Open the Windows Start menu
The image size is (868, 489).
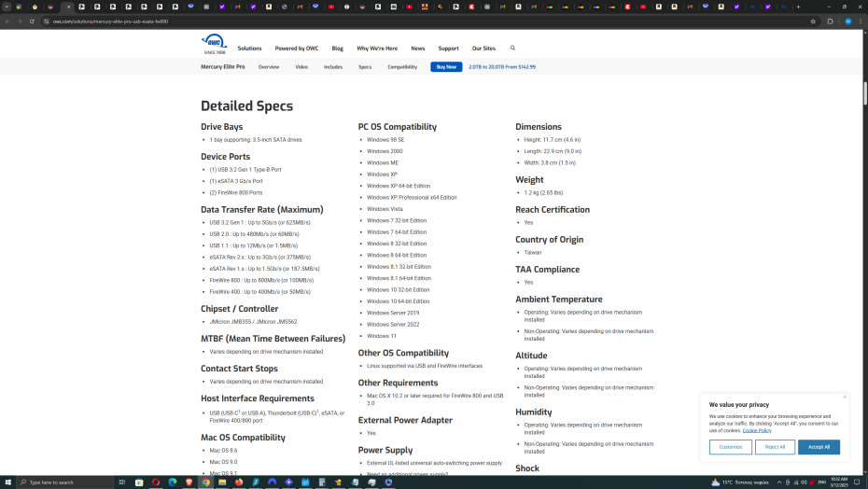(x=7, y=482)
